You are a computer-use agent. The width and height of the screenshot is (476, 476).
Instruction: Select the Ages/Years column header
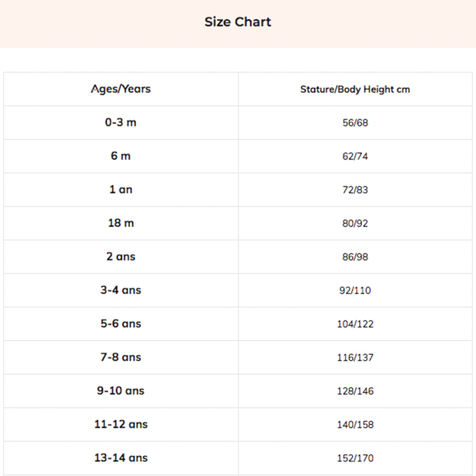(x=121, y=89)
